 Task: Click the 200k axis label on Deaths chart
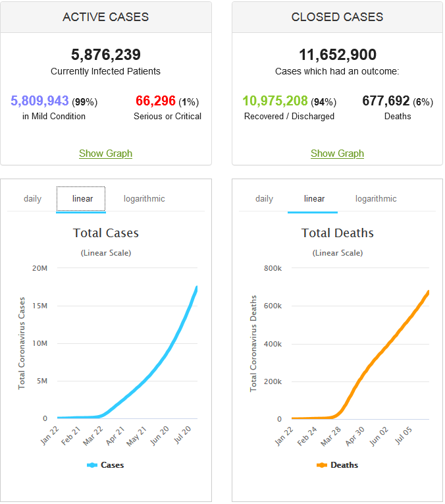tap(273, 381)
